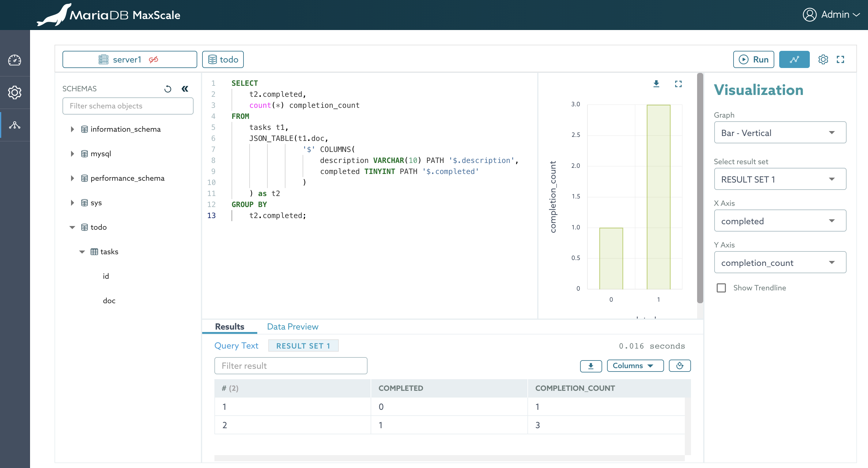Image resolution: width=868 pixels, height=468 pixels.
Task: Open the dashboard gauge icon in the sidebar
Action: [14, 60]
